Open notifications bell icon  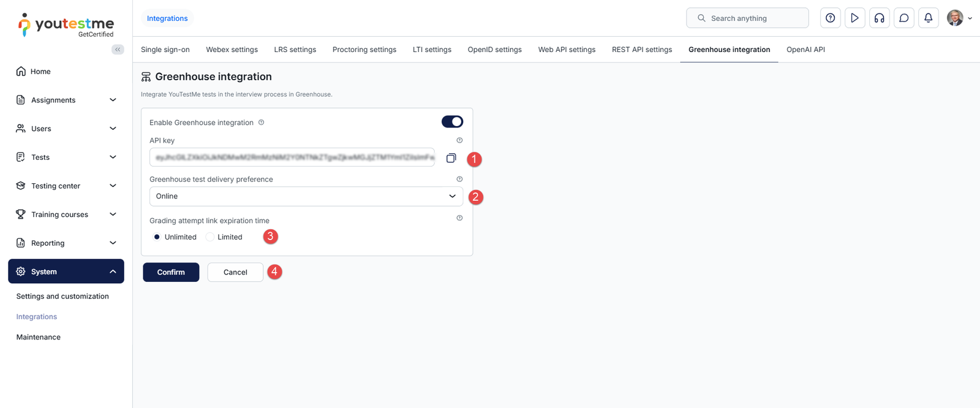tap(928, 18)
